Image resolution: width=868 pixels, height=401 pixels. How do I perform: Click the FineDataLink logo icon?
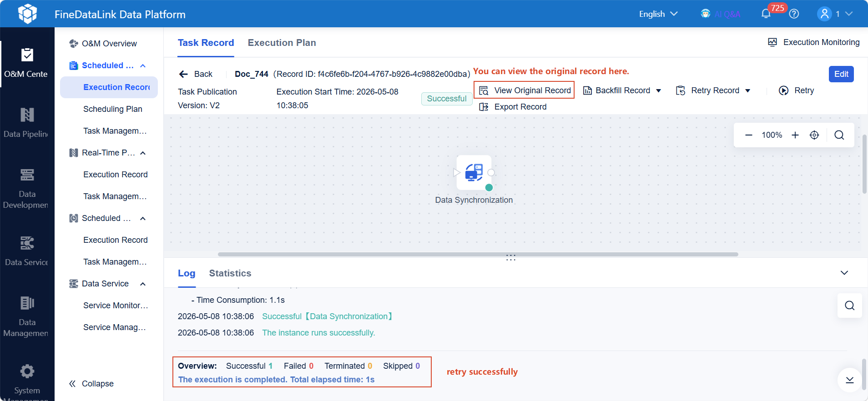tap(27, 14)
